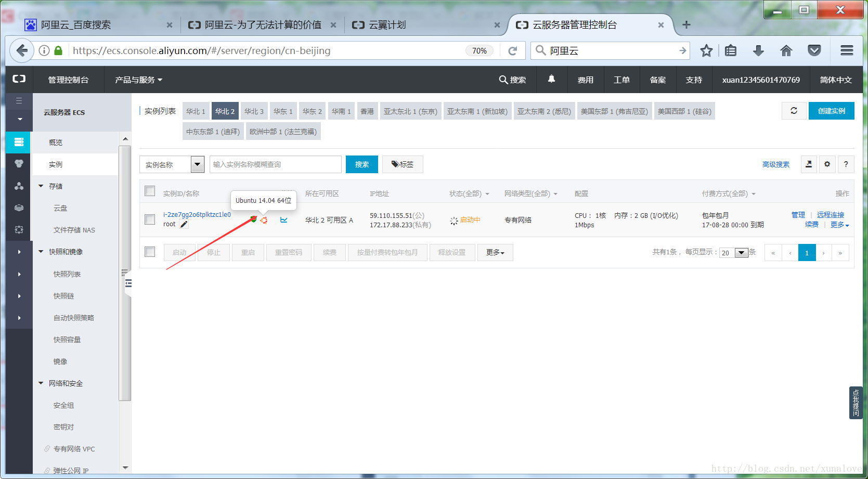Change the 20 per-page count dropdown
Viewport: 868px width, 479px height.
[734, 253]
